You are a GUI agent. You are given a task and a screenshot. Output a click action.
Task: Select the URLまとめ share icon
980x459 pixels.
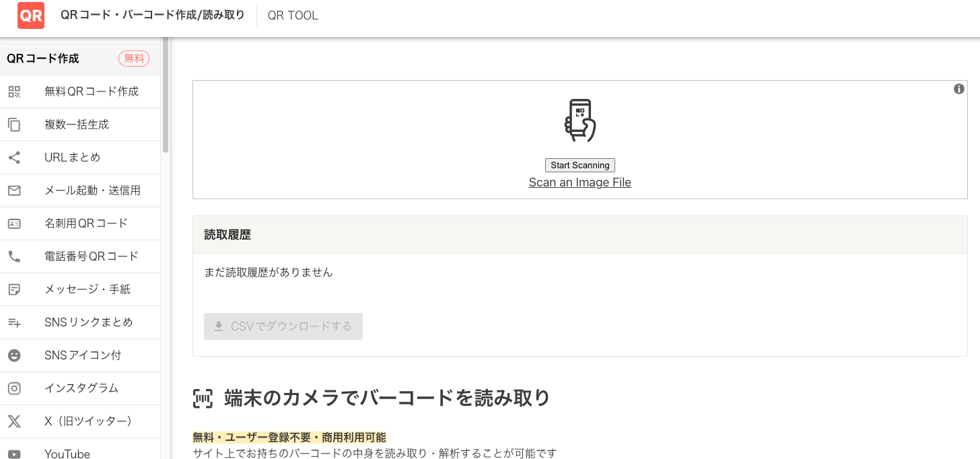pos(14,157)
